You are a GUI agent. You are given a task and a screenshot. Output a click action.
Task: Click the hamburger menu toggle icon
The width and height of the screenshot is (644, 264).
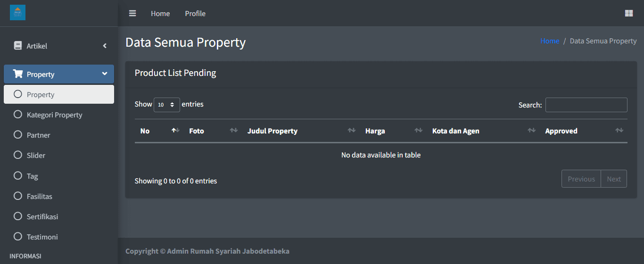click(132, 13)
